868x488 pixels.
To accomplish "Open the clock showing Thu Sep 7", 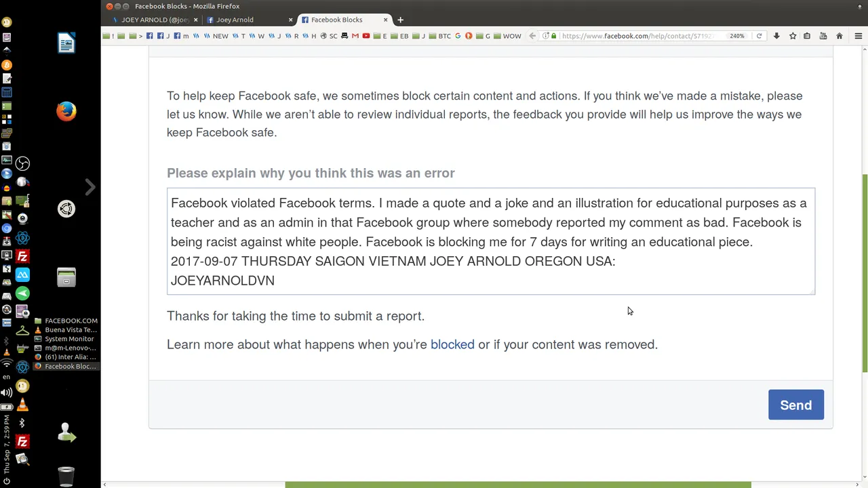I will pos(7,445).
